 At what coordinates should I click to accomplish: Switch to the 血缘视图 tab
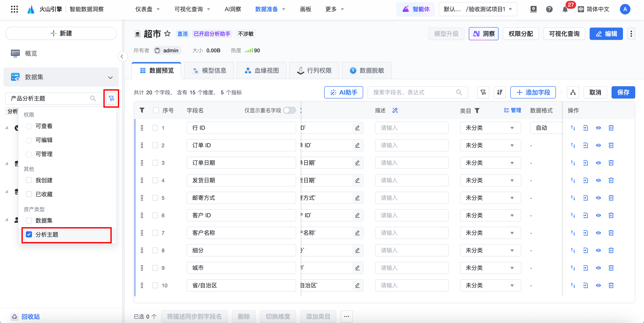pos(262,70)
